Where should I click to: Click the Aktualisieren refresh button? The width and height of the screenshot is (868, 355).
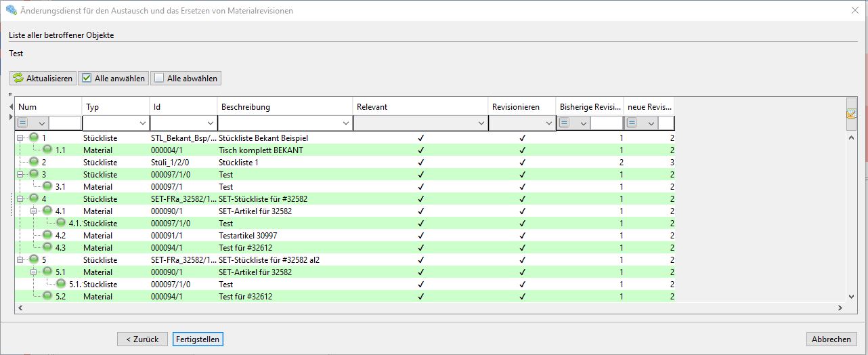42,79
